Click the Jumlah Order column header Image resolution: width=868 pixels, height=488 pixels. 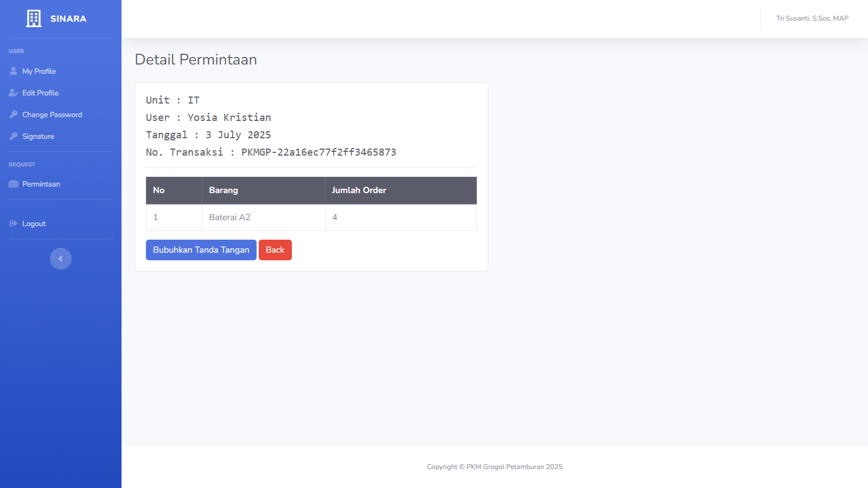(359, 190)
